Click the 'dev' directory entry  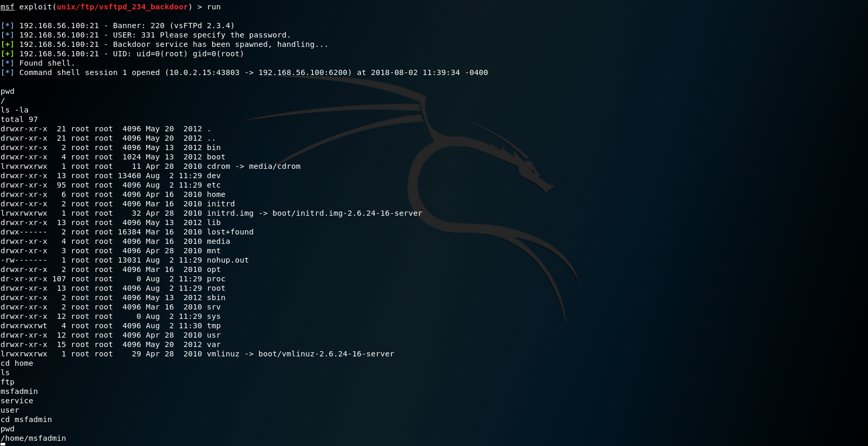coord(214,176)
